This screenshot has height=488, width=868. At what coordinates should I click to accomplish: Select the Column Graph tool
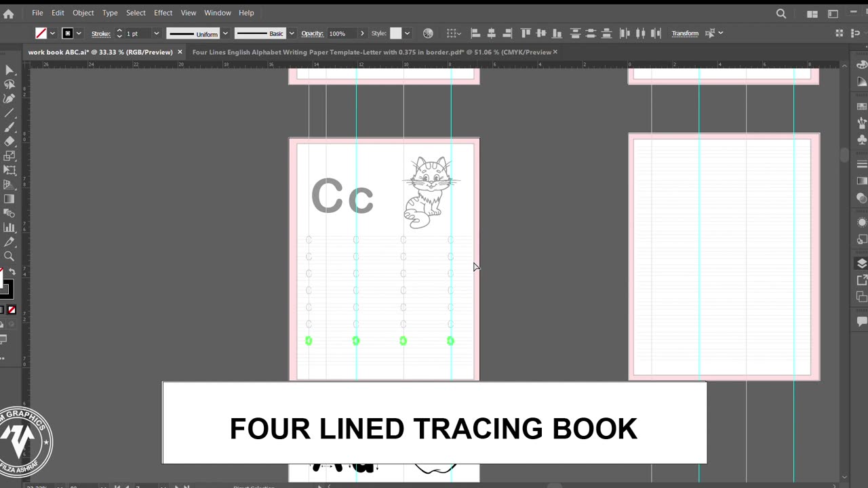pyautogui.click(x=9, y=228)
